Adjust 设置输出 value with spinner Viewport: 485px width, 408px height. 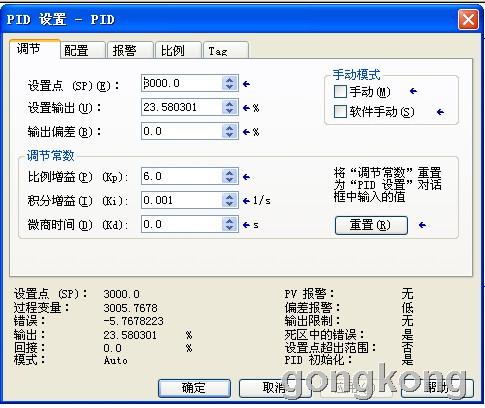click(229, 107)
